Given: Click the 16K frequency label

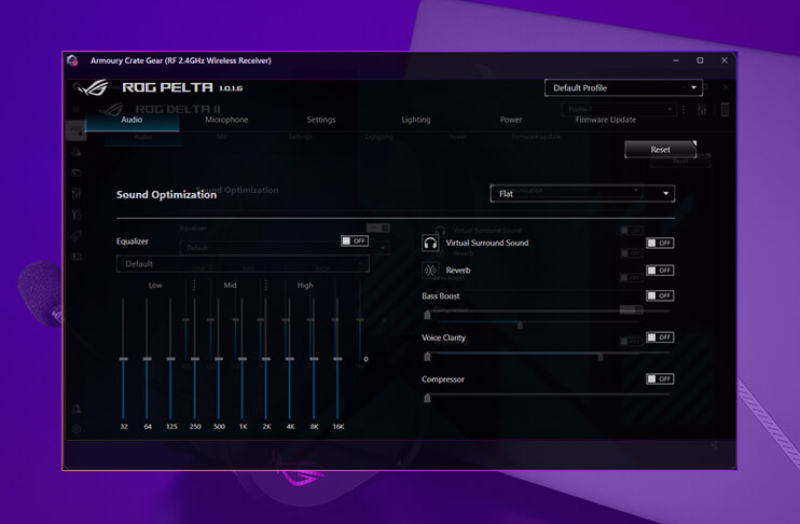Looking at the screenshot, I should point(338,427).
